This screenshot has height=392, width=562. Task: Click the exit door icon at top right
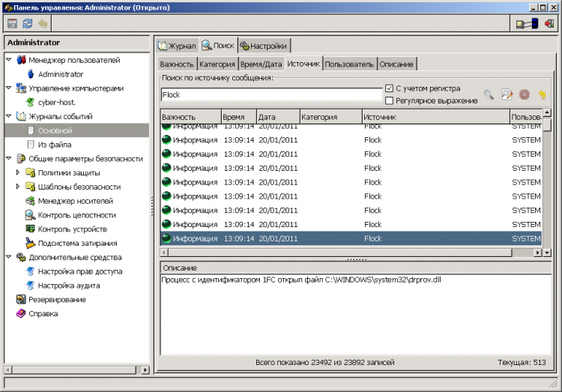tap(549, 24)
